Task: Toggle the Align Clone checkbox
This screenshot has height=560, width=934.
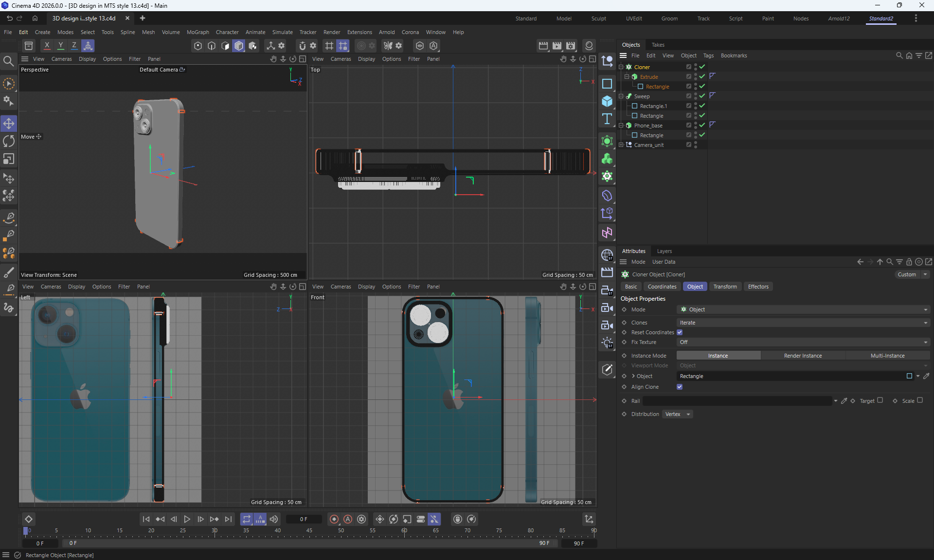Action: [x=680, y=387]
